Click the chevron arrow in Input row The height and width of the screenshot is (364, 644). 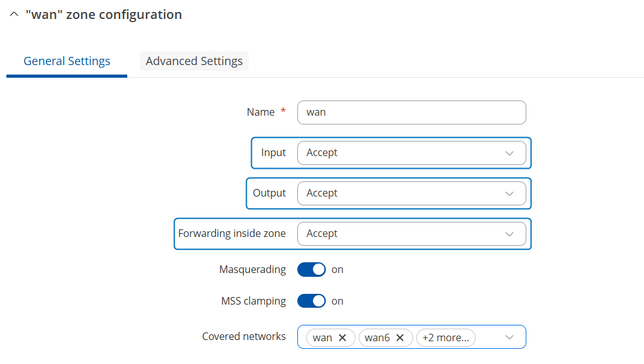(x=510, y=153)
